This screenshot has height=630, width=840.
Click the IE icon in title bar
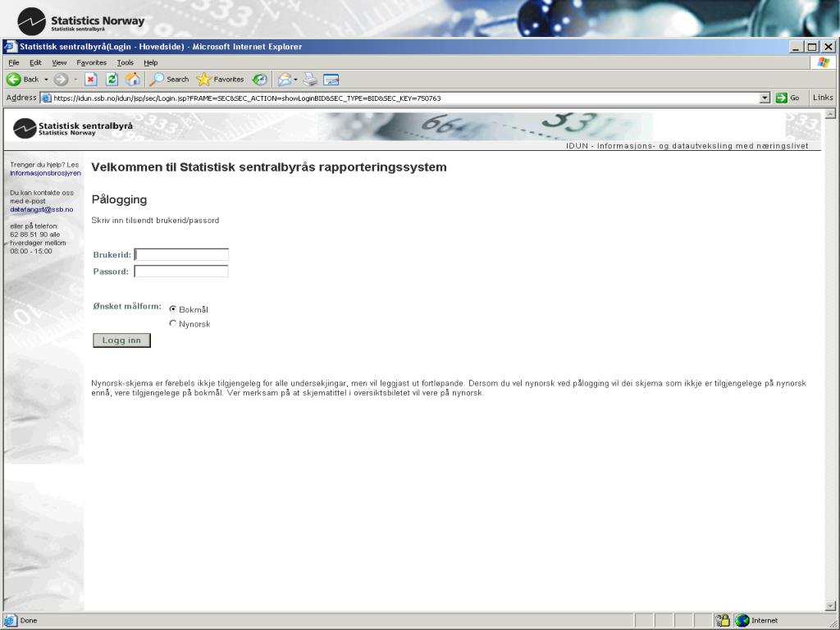(10, 47)
